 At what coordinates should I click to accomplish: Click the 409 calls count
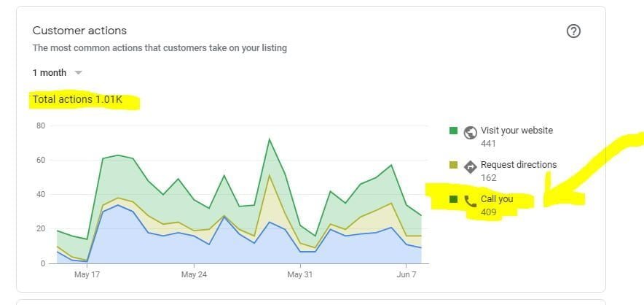tap(488, 212)
